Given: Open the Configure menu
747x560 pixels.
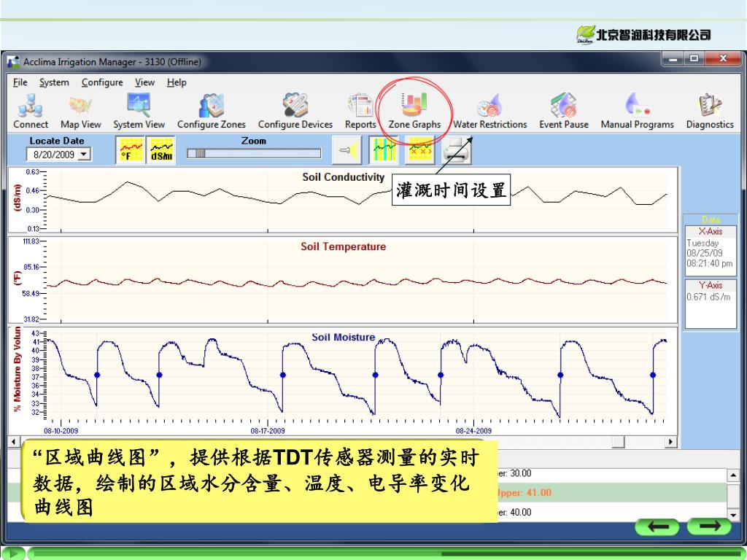Looking at the screenshot, I should click(102, 82).
